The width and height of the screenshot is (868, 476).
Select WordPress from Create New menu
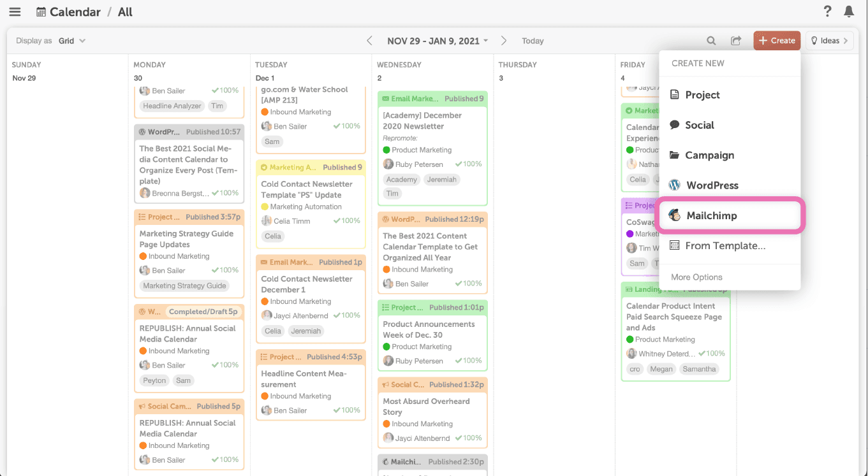(x=730, y=185)
